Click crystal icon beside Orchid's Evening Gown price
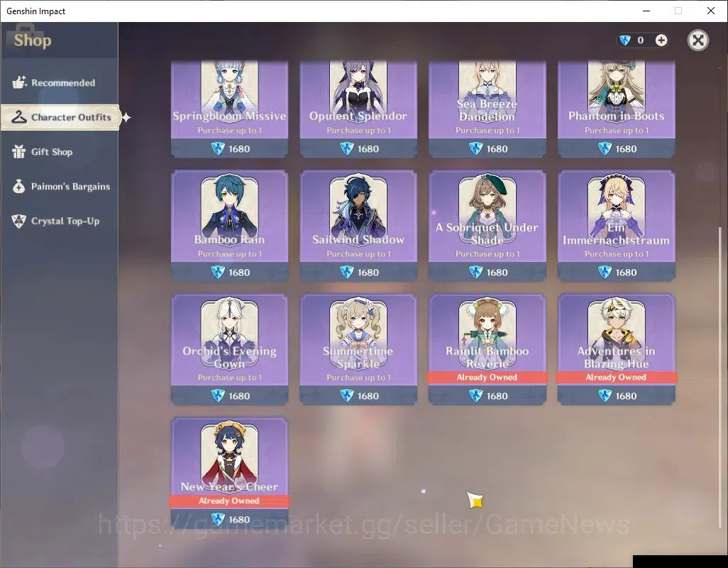This screenshot has width=728, height=568. 218,395
